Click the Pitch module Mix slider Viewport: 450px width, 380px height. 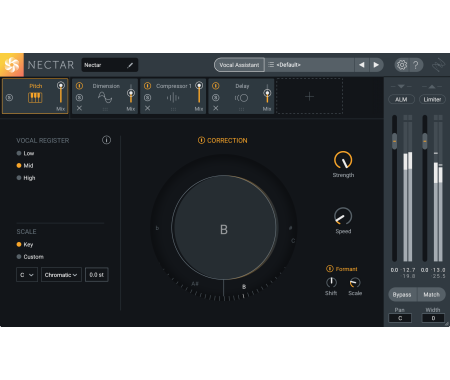tap(61, 93)
